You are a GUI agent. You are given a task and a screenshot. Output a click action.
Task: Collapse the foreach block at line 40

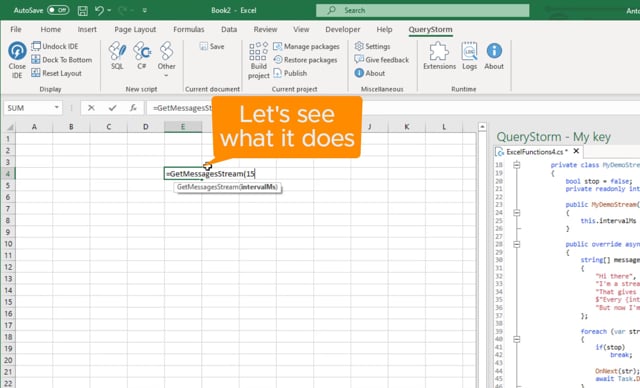[x=517, y=339]
